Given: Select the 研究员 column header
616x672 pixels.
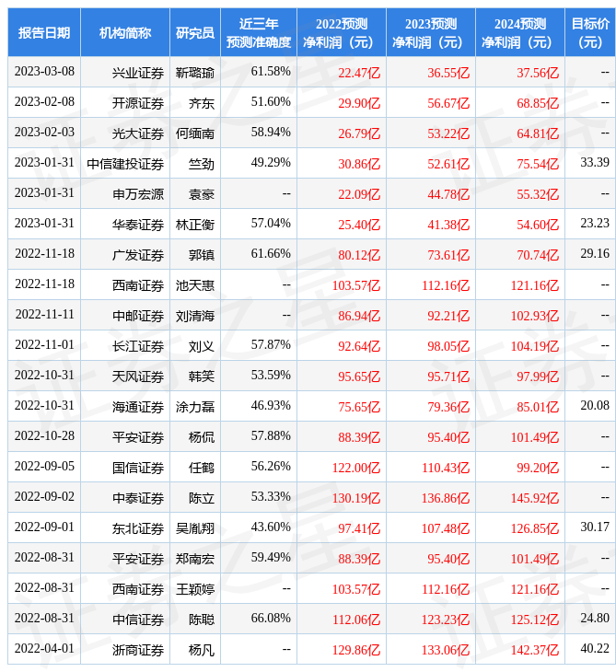Looking at the screenshot, I should coord(195,32).
